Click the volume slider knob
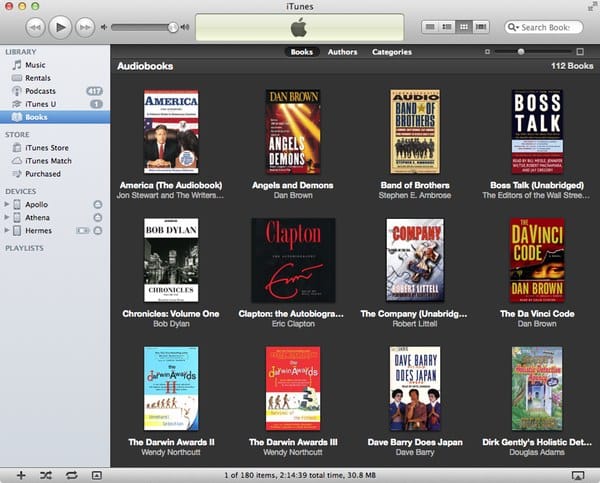The image size is (600, 483). (173, 27)
